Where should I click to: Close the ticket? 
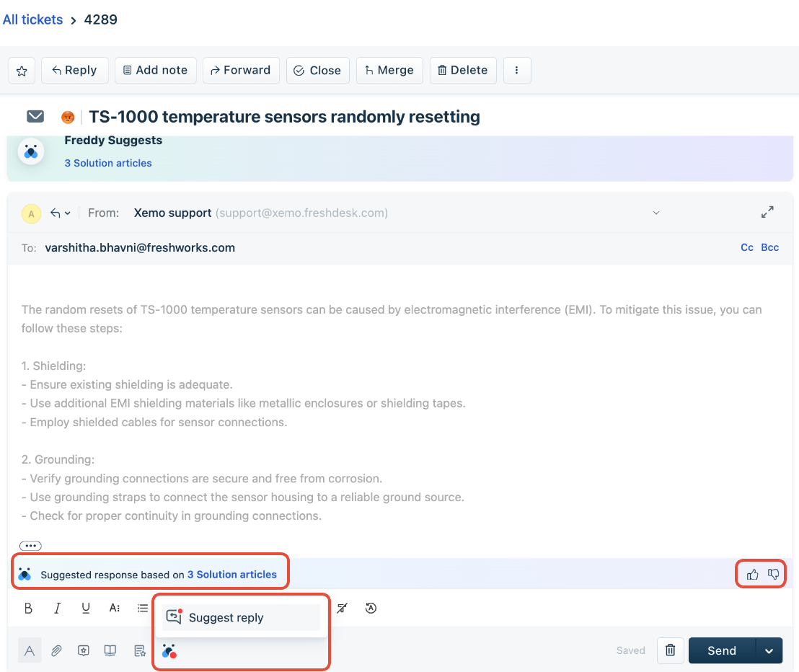[317, 71]
